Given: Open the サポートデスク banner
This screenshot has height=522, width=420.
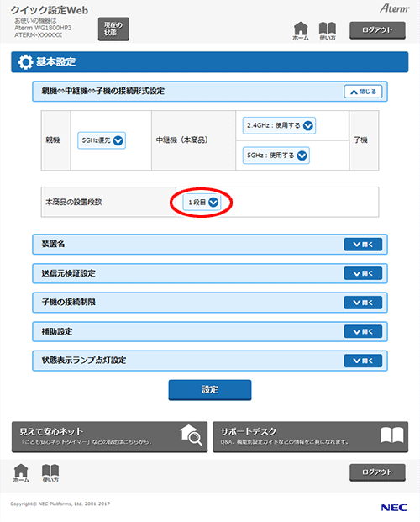Looking at the screenshot, I should pos(311,437).
